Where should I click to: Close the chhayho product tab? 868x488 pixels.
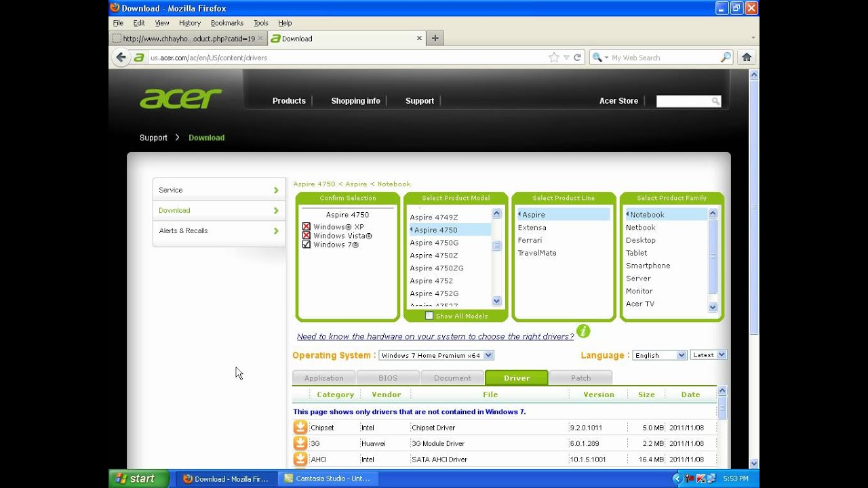point(260,39)
